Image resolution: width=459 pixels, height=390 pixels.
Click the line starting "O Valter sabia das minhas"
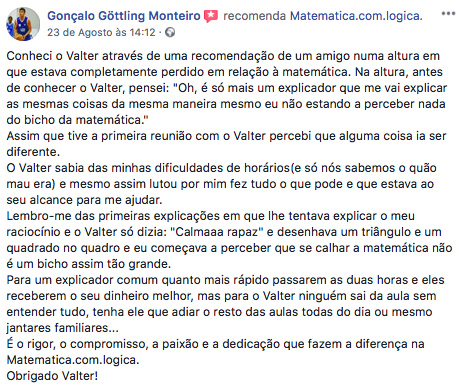point(221,168)
